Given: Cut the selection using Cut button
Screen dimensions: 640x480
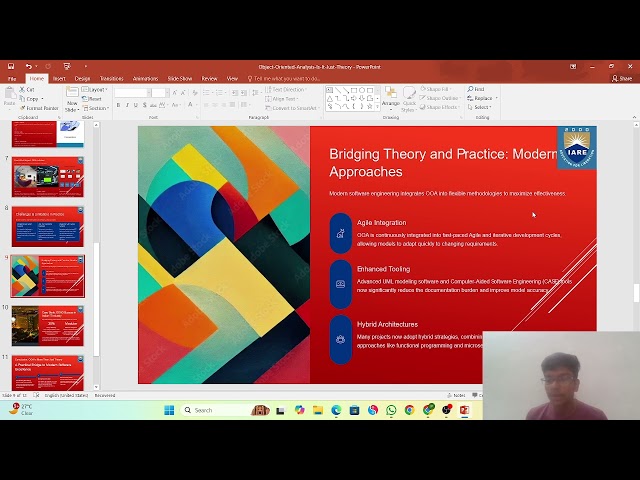Looking at the screenshot, I should [27, 89].
